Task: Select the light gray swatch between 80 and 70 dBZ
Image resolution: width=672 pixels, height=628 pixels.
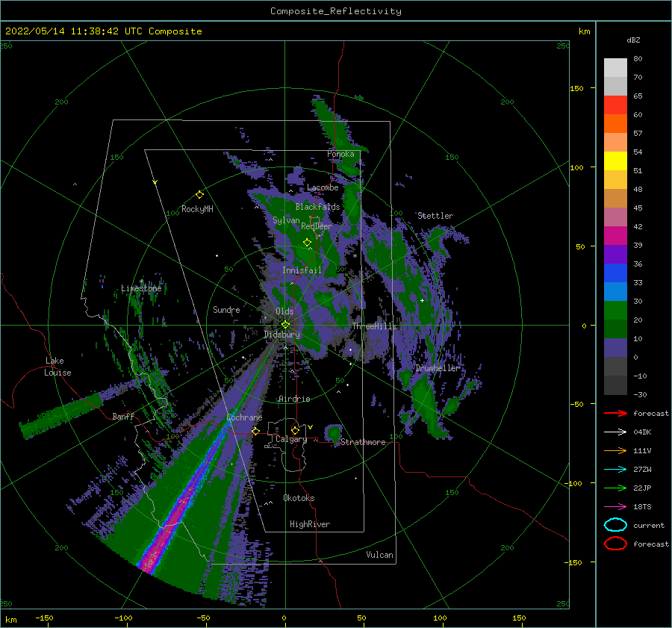Action: 615,68
